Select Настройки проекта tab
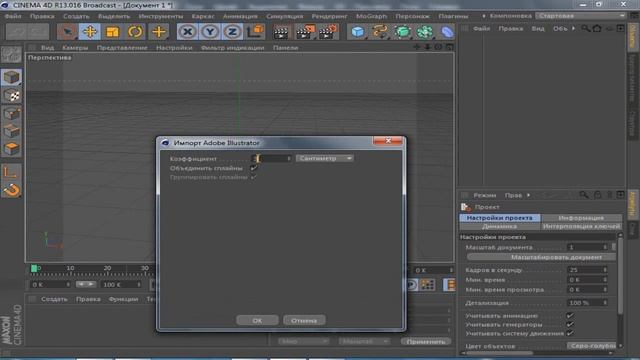 pyautogui.click(x=500, y=218)
